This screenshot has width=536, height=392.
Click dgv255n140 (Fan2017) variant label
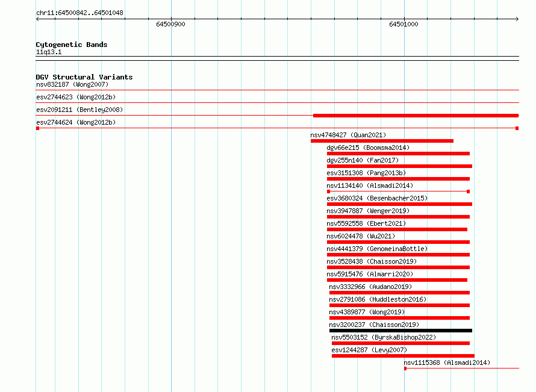pos(363,160)
